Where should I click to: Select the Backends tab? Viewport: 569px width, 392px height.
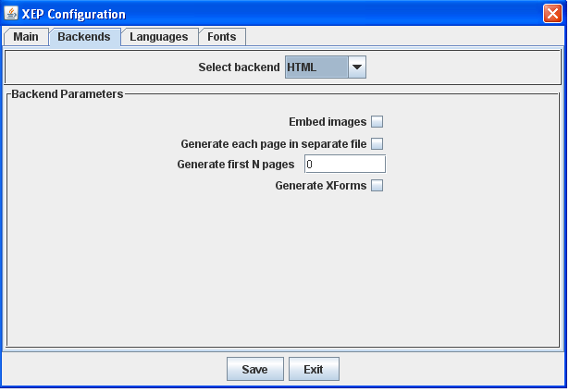84,37
